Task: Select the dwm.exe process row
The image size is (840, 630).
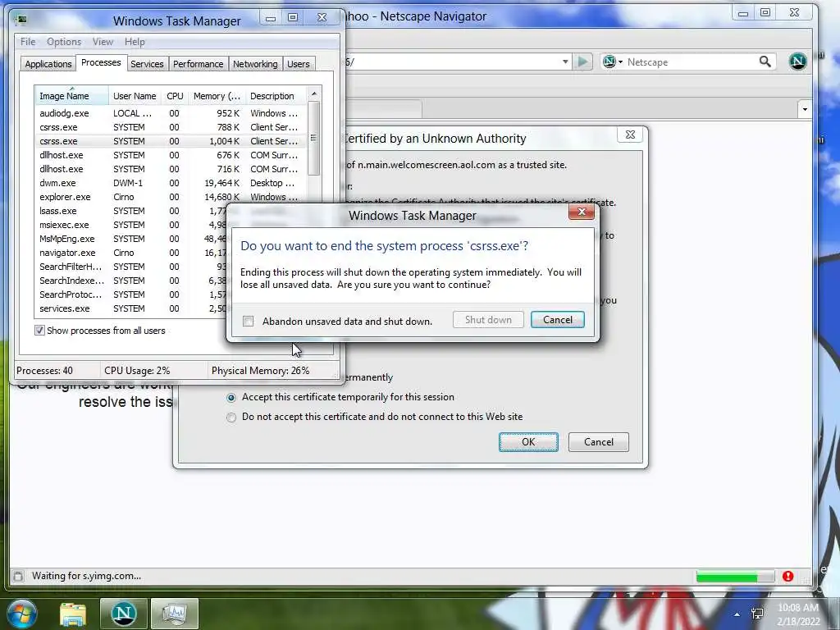Action: [171, 183]
